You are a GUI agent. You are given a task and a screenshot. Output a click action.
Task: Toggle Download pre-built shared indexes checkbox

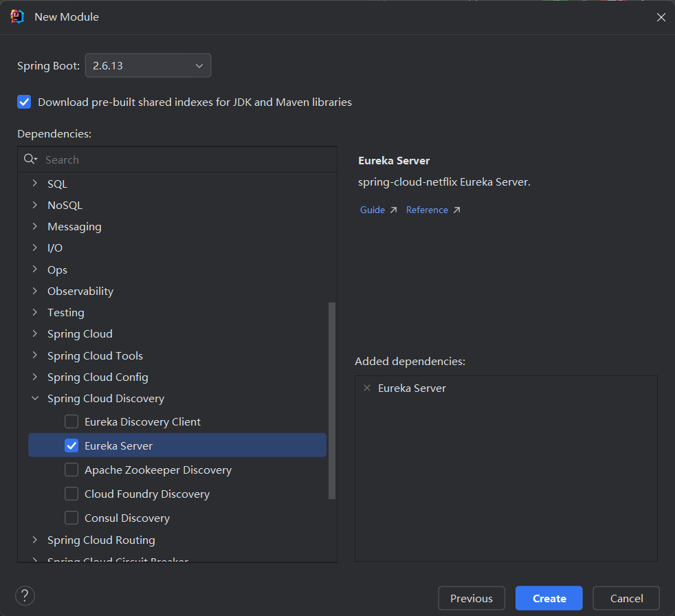click(25, 102)
